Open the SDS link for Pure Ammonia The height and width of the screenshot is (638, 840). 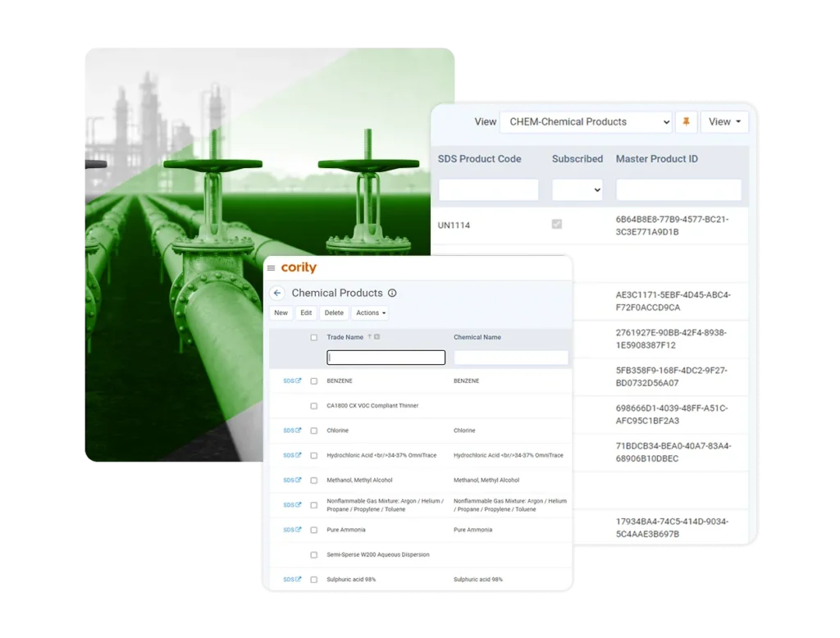point(291,530)
